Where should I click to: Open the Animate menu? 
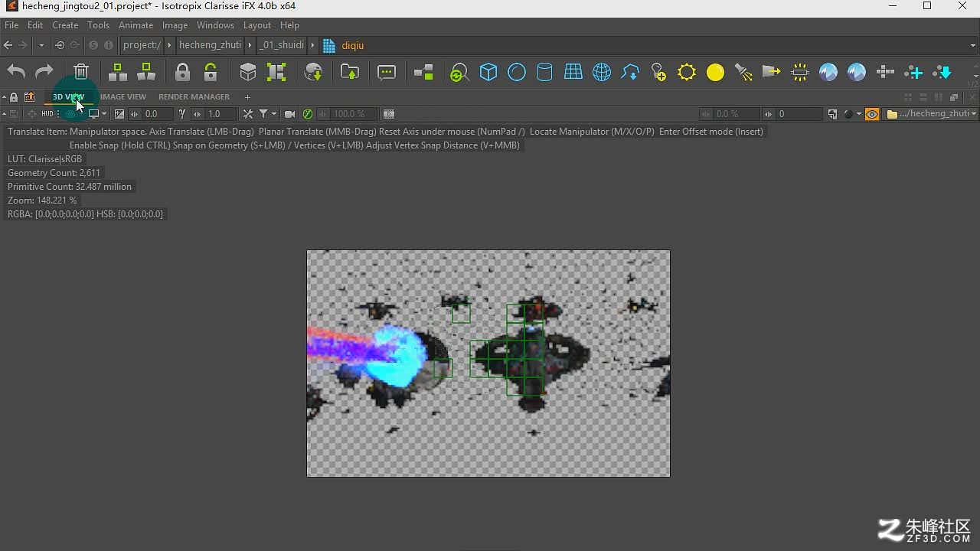click(x=136, y=25)
